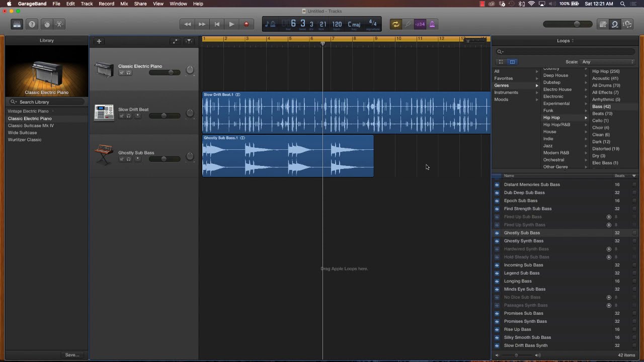Toggle the automation view button
Viewport: 644px width, 362px height.
175,41
